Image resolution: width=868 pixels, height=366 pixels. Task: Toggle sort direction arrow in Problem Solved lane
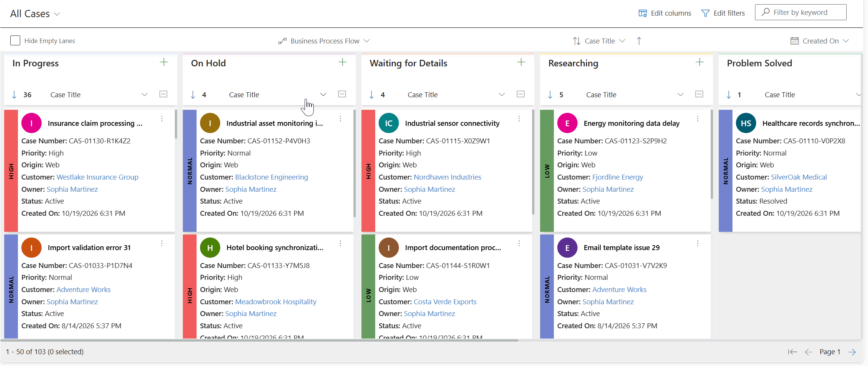click(x=729, y=95)
